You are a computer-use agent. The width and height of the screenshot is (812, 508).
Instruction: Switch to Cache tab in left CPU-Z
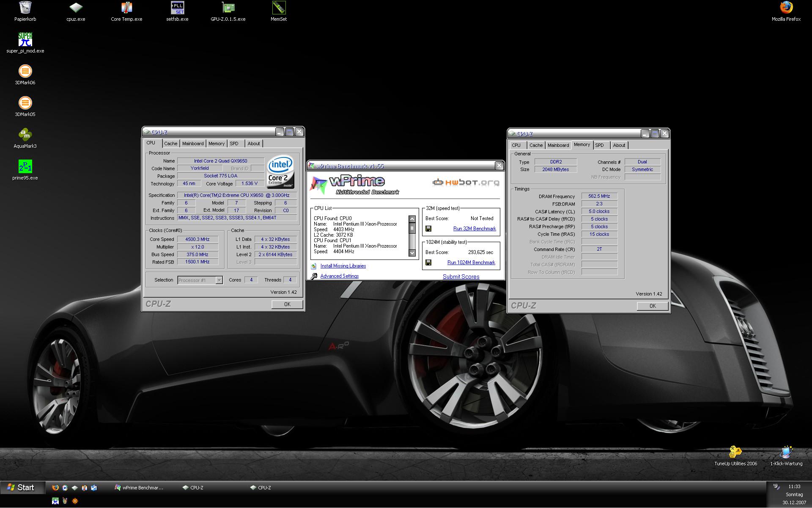tap(171, 144)
